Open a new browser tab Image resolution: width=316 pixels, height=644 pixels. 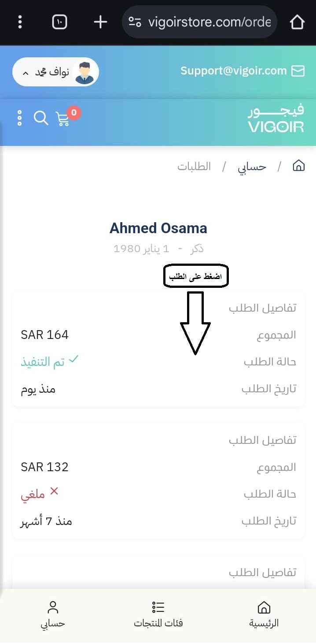tap(100, 22)
